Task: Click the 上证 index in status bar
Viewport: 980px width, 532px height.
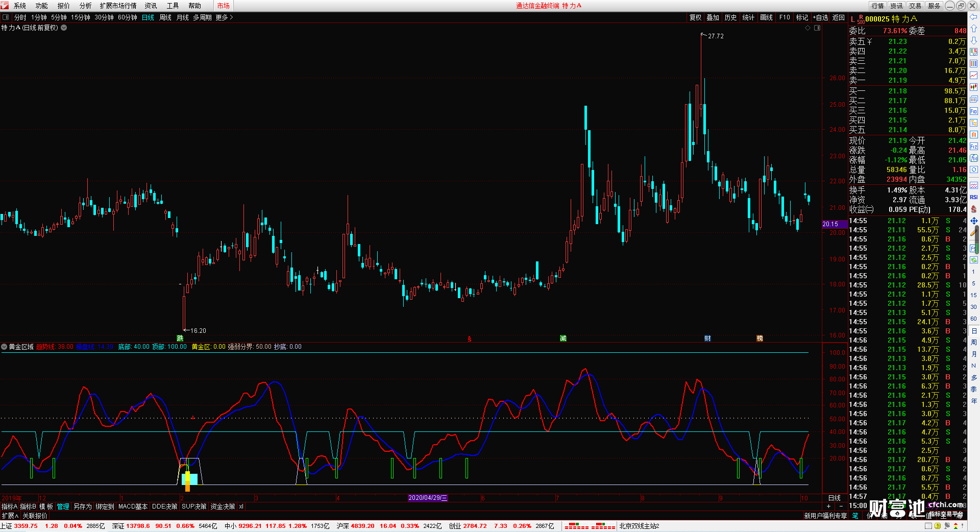Action: 7,526
